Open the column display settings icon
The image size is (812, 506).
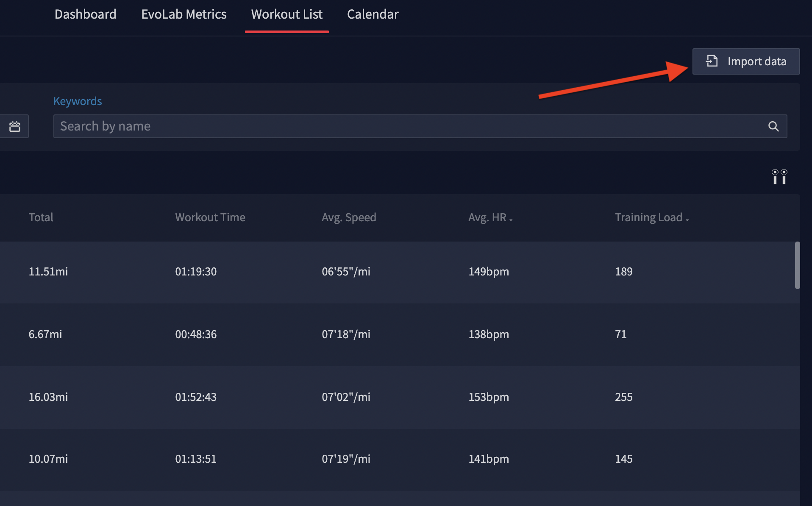pos(779,177)
